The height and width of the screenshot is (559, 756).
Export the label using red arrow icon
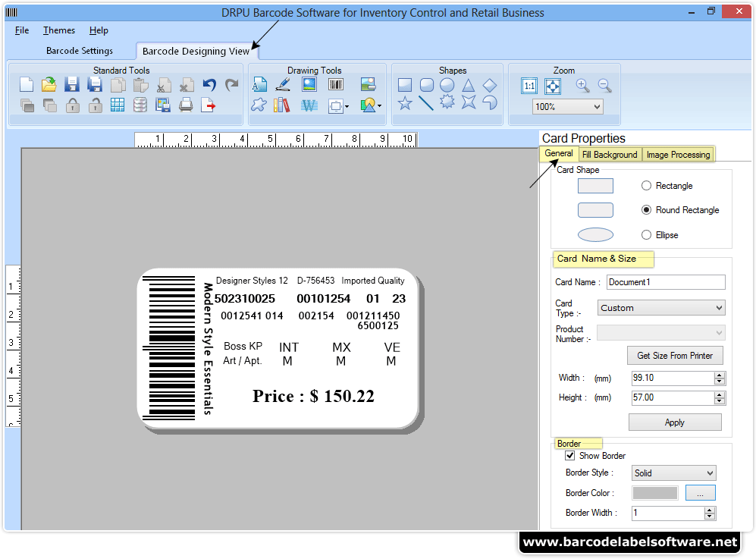209,105
